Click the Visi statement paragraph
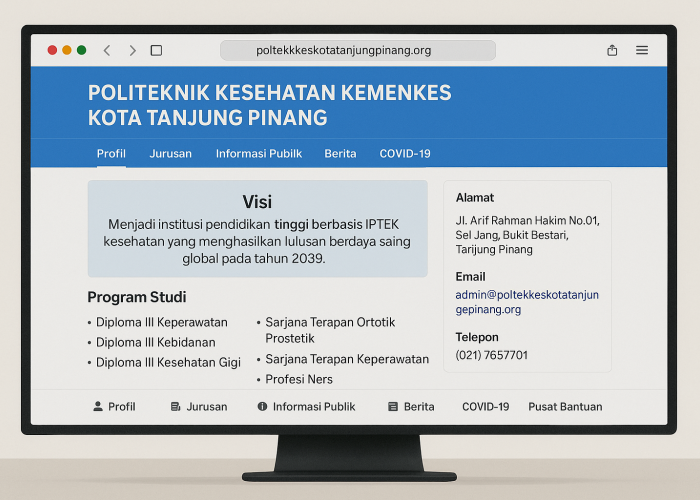700x500 pixels. pyautogui.click(x=257, y=241)
